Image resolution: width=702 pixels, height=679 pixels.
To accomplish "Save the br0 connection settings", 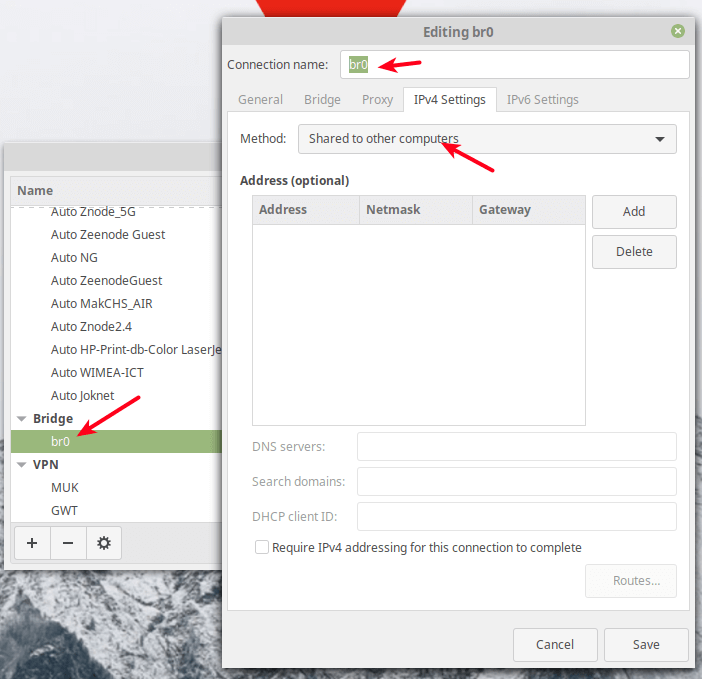I will [646, 645].
